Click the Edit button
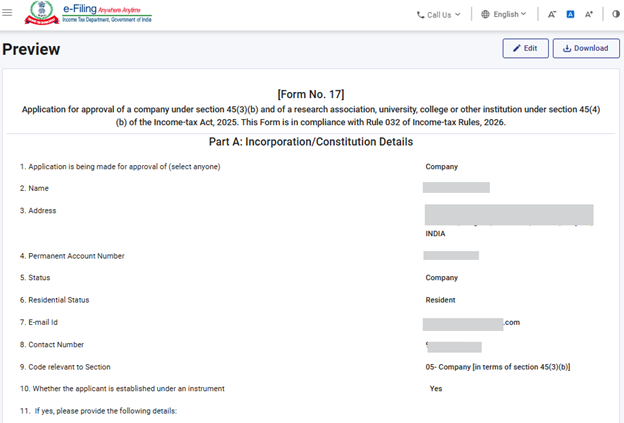Image resolution: width=624 pixels, height=423 pixels. tap(524, 48)
